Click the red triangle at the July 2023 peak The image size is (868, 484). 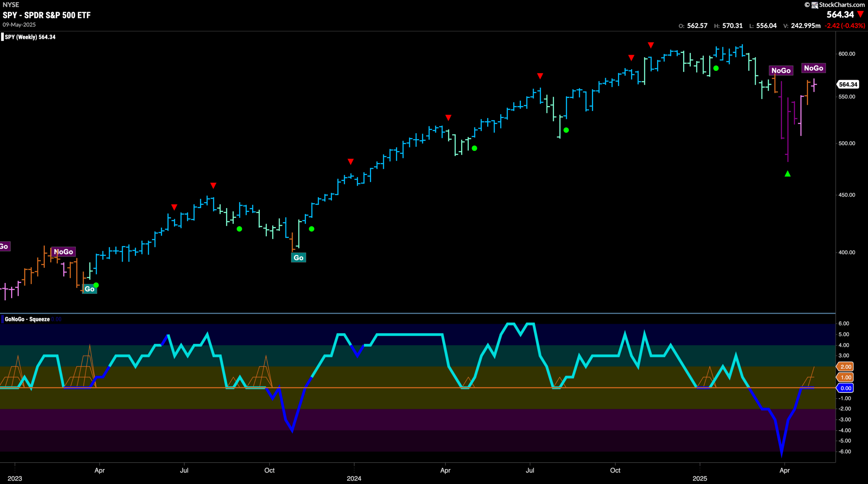[x=213, y=185]
